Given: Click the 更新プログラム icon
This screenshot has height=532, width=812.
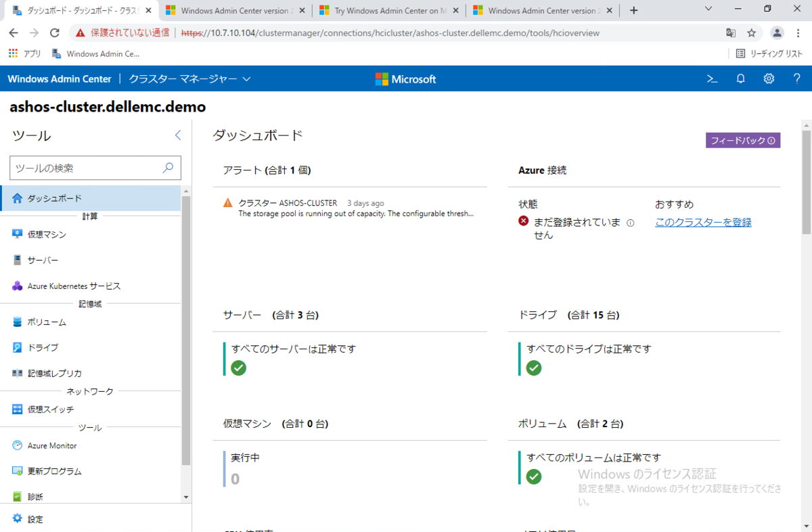Looking at the screenshot, I should tap(18, 471).
